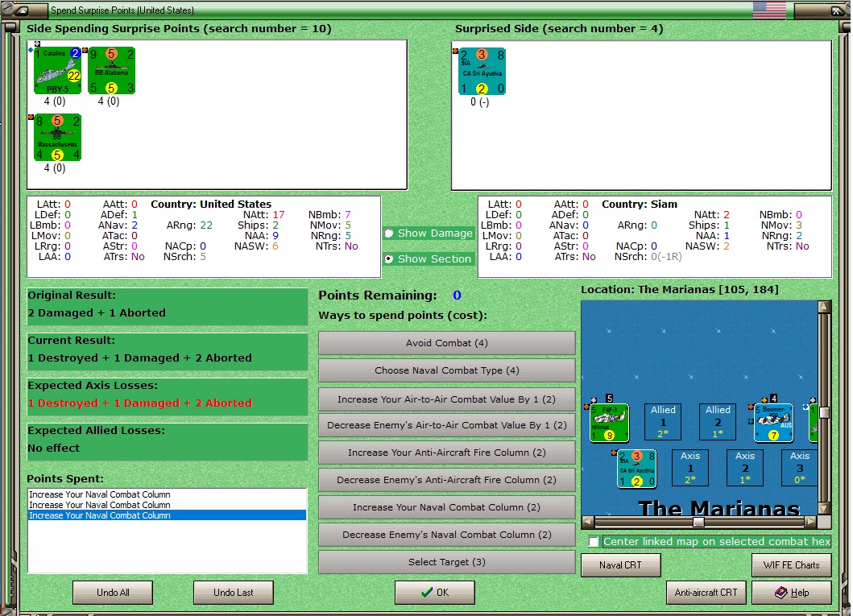Click map horizontal scrollbar right arrow

click(x=811, y=522)
